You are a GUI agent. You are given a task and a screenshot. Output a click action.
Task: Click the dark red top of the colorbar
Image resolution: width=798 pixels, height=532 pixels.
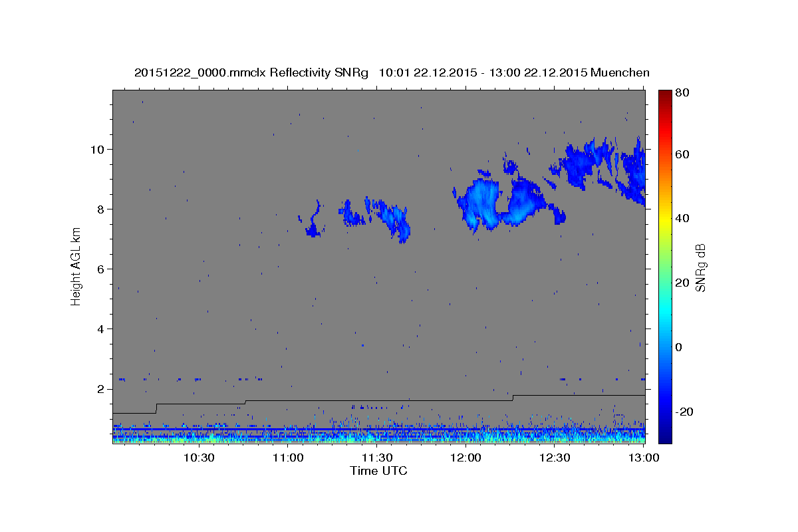coord(665,94)
